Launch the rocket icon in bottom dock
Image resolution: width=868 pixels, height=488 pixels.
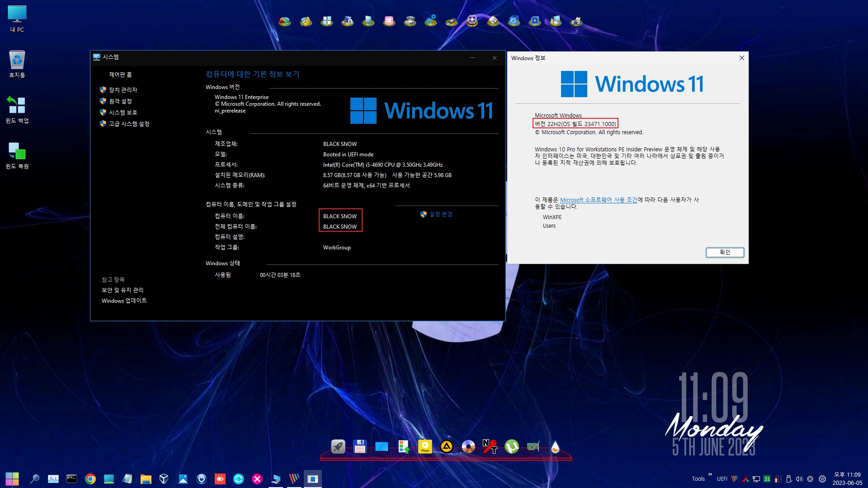point(338,447)
